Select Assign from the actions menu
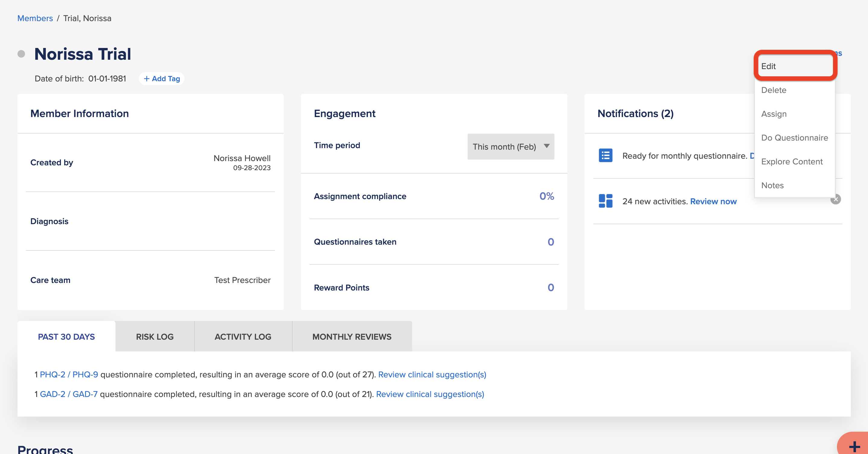Screen dimensions: 868x454 795,114
